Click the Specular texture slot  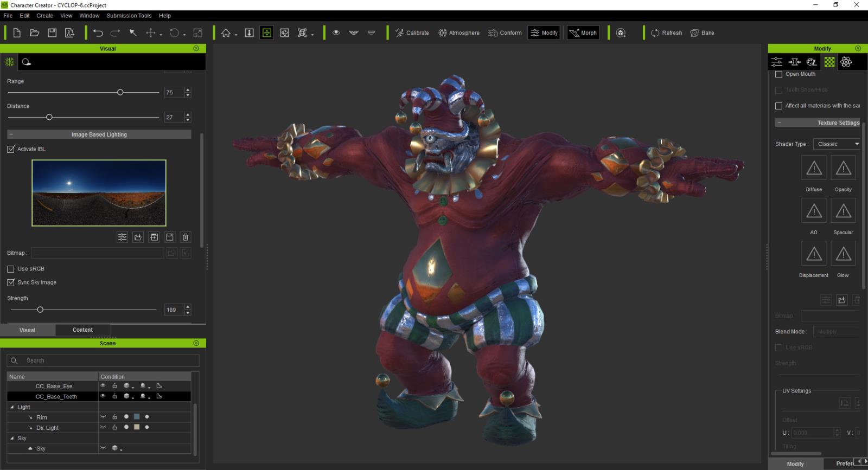843,210
